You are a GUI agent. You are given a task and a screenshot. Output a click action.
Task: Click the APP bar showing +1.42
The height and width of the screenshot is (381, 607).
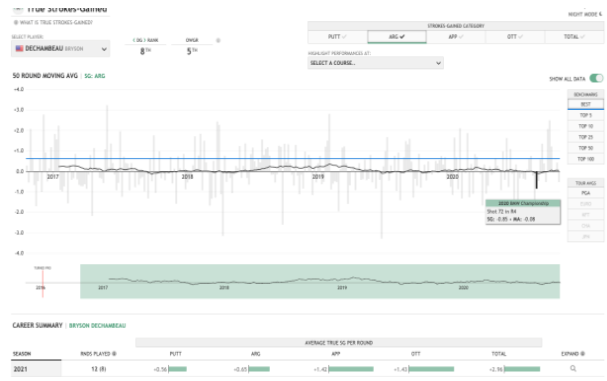(351, 369)
